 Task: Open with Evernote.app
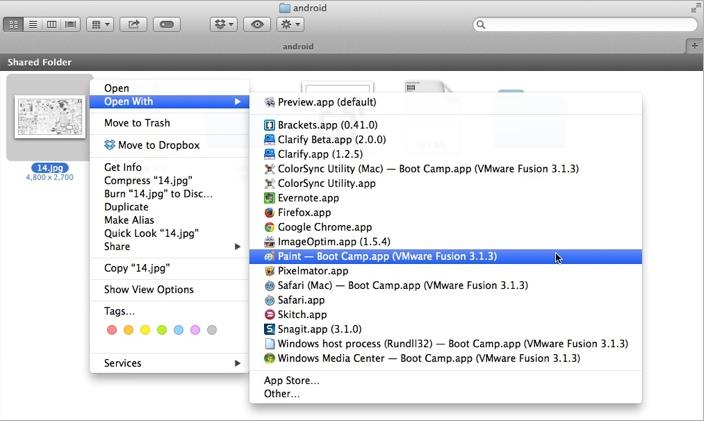tap(445, 198)
